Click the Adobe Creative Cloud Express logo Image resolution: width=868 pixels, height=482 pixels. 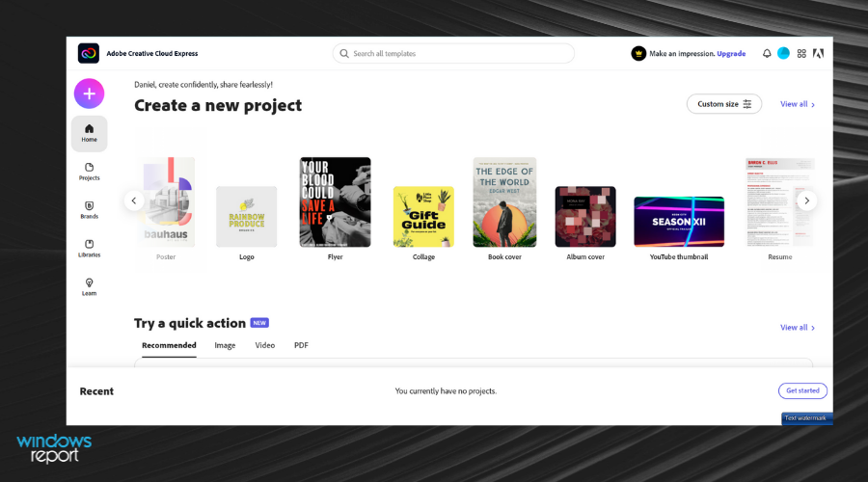[89, 54]
